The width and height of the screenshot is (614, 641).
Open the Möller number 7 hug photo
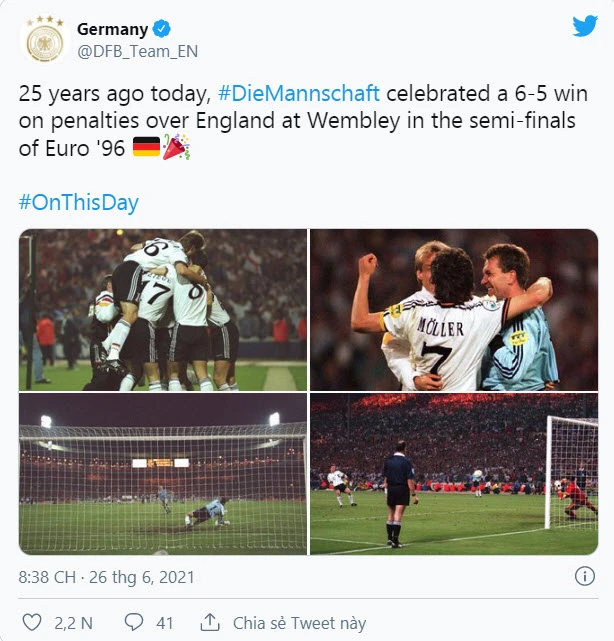(x=454, y=309)
